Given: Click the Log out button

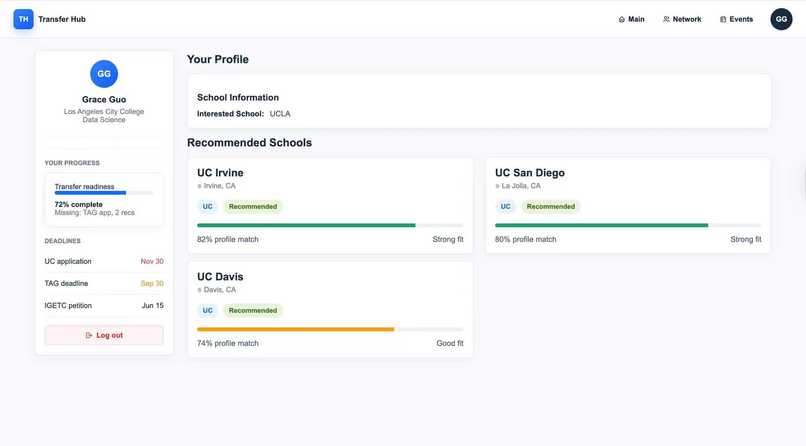Looking at the screenshot, I should pyautogui.click(x=104, y=335).
